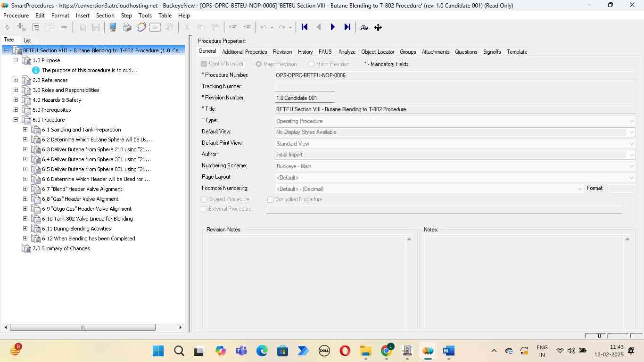Screen dimensions: 644x362
Task: Click the computer monitor toolbar icon
Action: point(113,27)
